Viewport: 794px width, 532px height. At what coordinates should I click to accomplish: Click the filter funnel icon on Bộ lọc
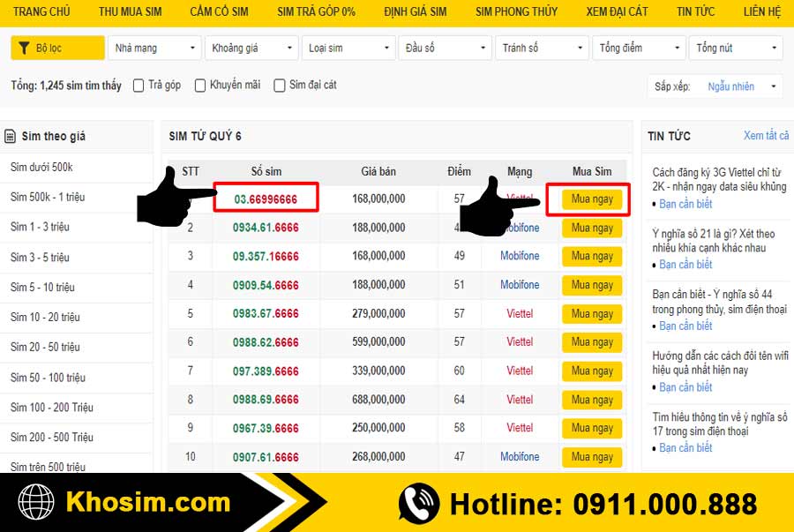tap(25, 48)
